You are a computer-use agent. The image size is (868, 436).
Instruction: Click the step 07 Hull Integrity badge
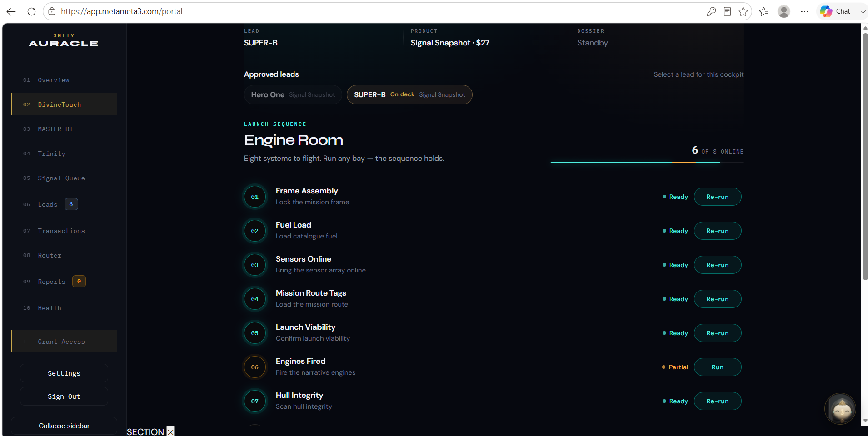click(x=255, y=401)
